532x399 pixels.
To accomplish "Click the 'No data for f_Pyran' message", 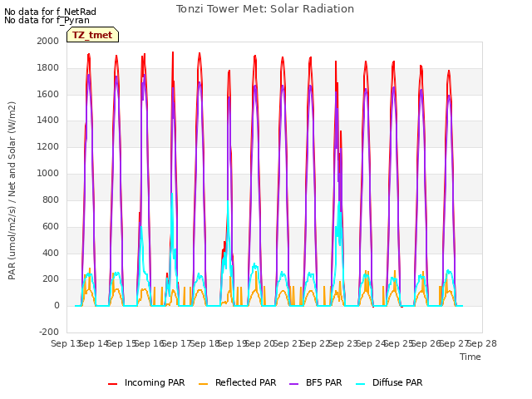I will pyautogui.click(x=47, y=20).
